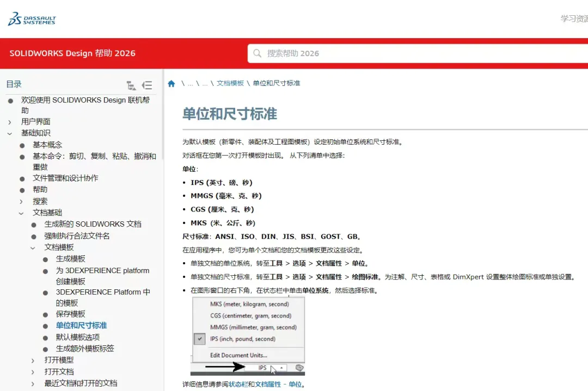Open the 文档属性 - 单位 link

[x=278, y=384]
